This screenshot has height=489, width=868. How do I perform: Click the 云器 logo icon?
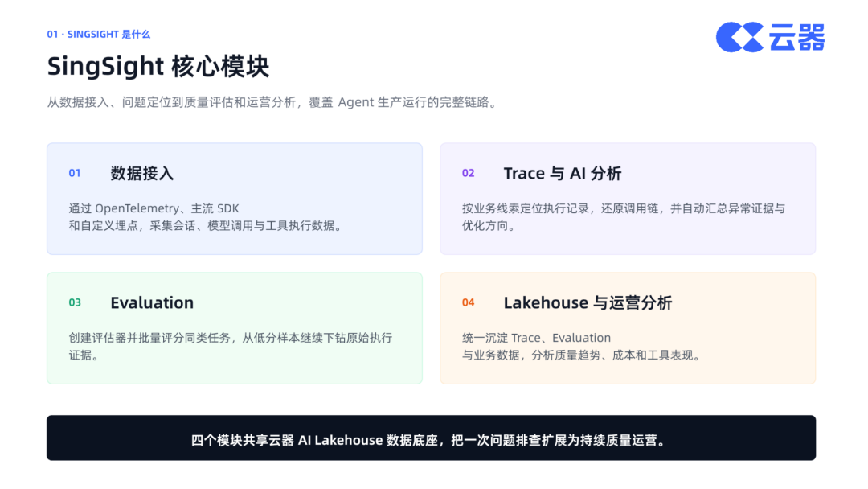tap(739, 37)
